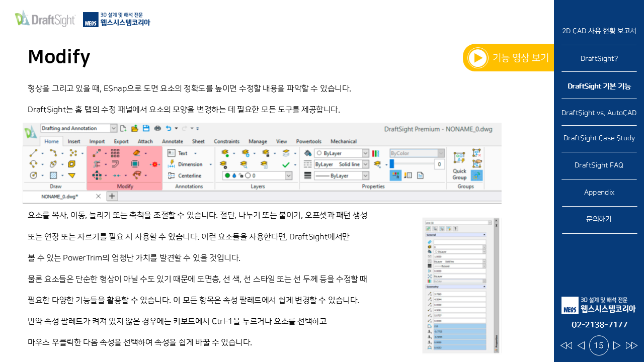Expand the Undo history dropdown arrow
The width and height of the screenshot is (644, 362).
[x=176, y=129]
